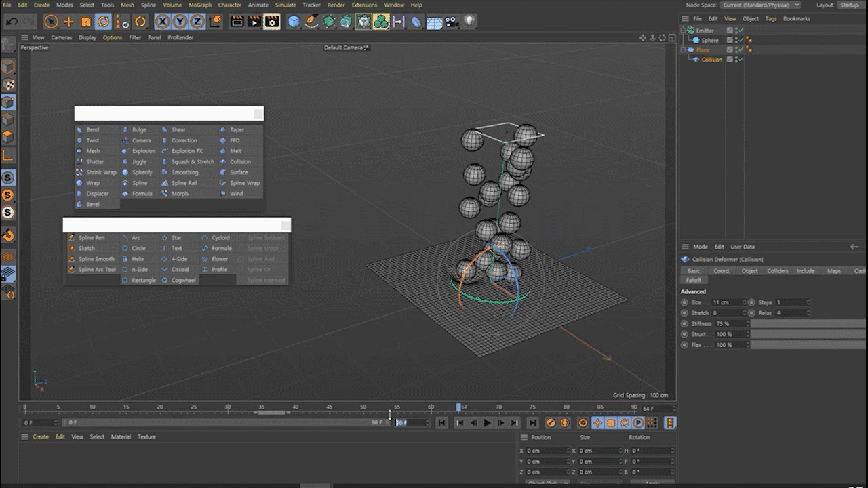The height and width of the screenshot is (488, 868).
Task: Choose the Bend deformer in palette
Action: pos(92,130)
